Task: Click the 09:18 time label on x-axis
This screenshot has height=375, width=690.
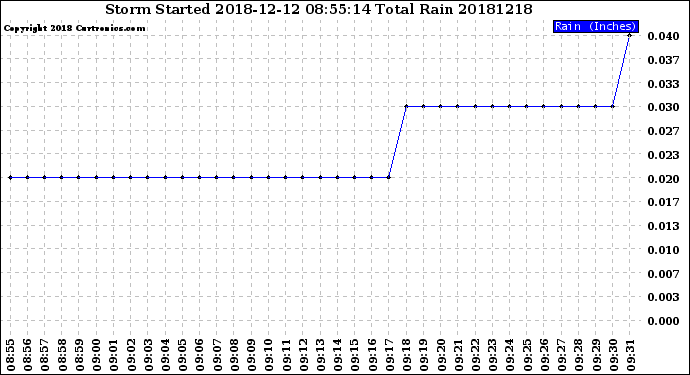Action: pyautogui.click(x=406, y=355)
